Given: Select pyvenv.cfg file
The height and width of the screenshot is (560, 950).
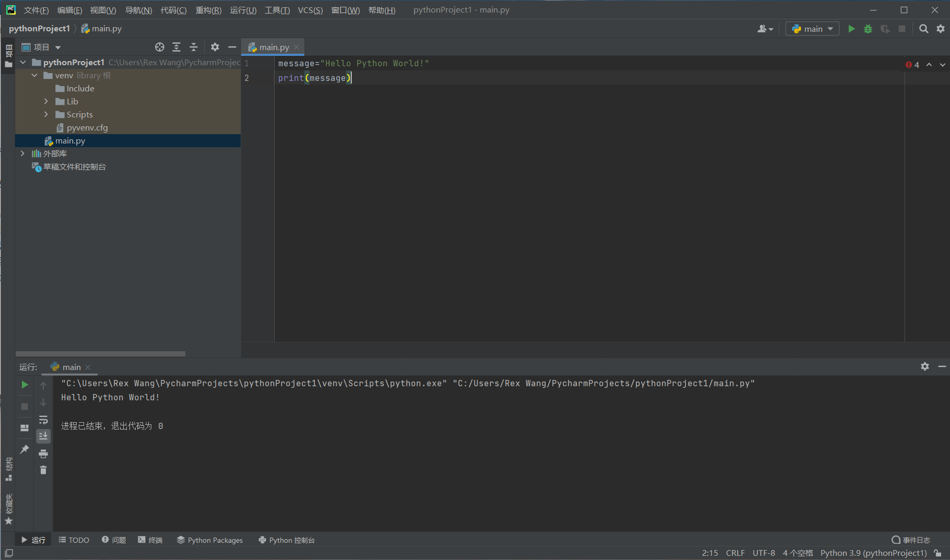Looking at the screenshot, I should pos(82,128).
